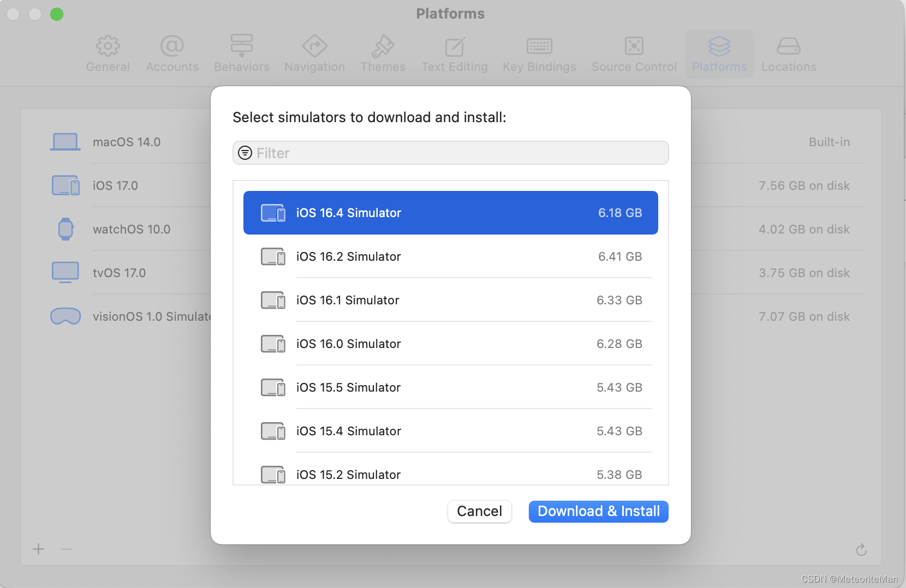Click the 7.56 GB on disk text

click(804, 185)
